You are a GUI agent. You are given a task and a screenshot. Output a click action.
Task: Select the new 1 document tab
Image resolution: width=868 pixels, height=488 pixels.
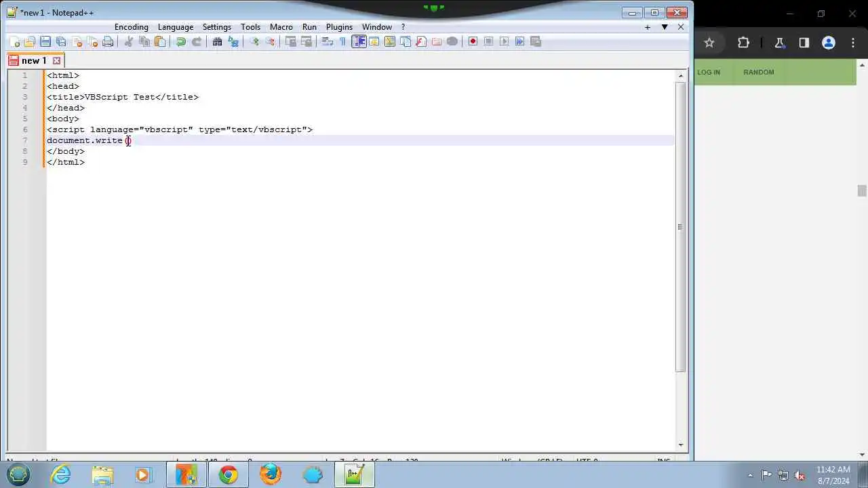pyautogui.click(x=34, y=60)
